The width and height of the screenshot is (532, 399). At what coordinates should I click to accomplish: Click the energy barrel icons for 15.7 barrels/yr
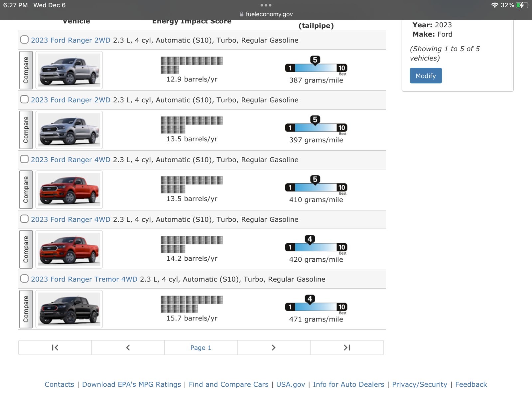[192, 304]
